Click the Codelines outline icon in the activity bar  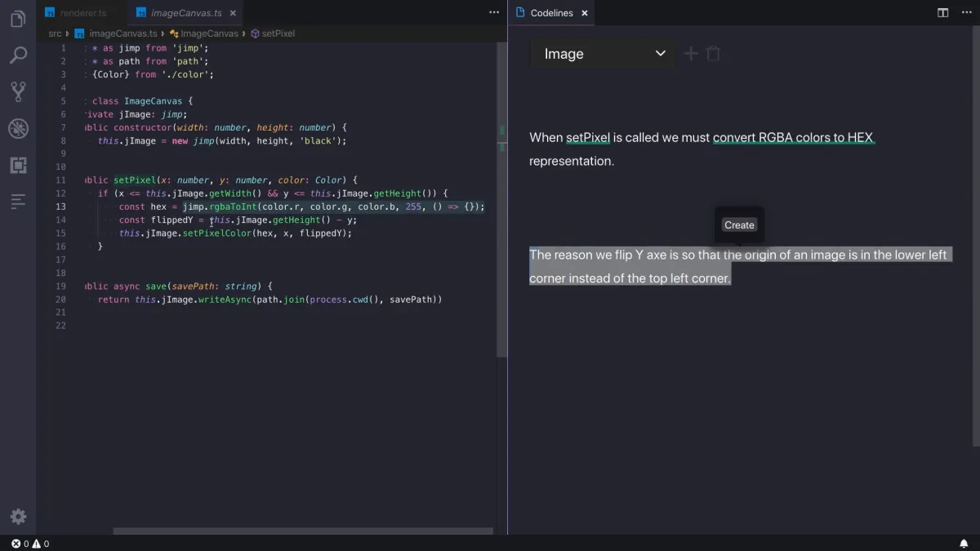tap(18, 202)
